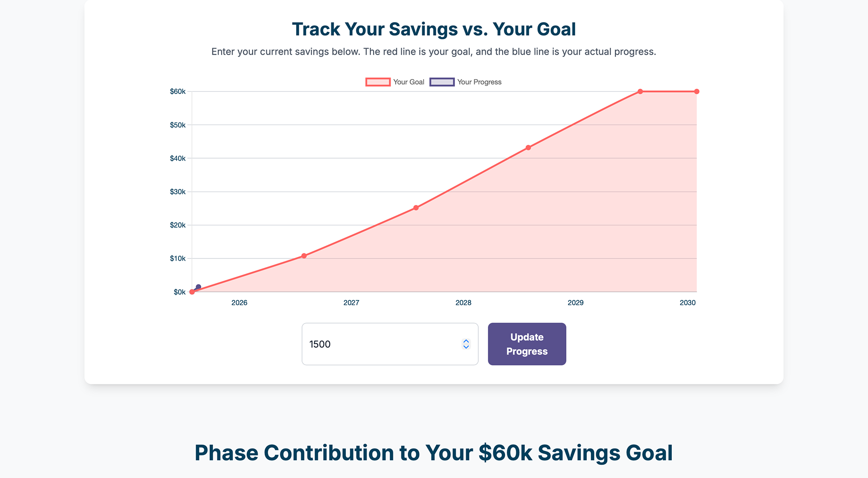Click the goal point above $40k
The width and height of the screenshot is (868, 478).
pyautogui.click(x=528, y=148)
